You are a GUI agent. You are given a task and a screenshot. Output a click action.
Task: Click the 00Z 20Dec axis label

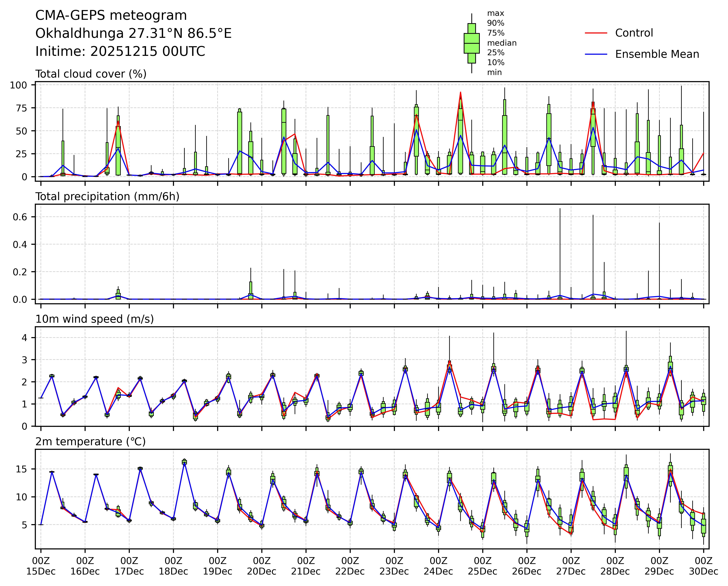pyautogui.click(x=262, y=566)
